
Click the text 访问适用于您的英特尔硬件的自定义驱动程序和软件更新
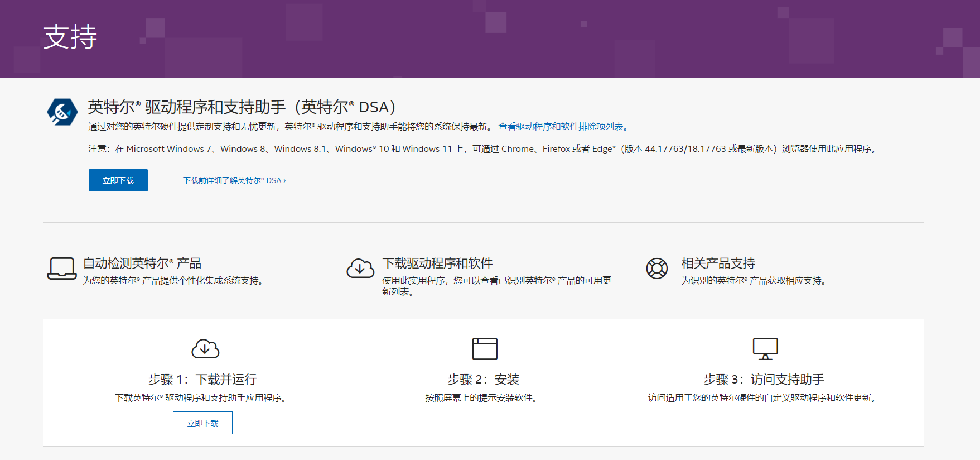pyautogui.click(x=762, y=398)
